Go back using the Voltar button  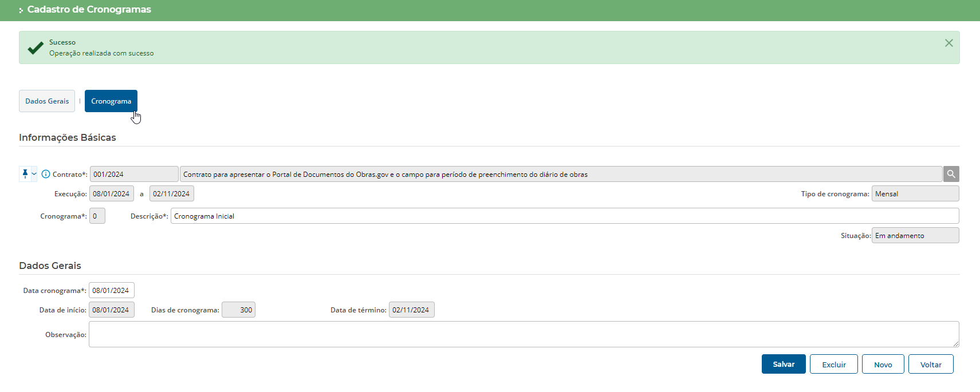[930, 365]
